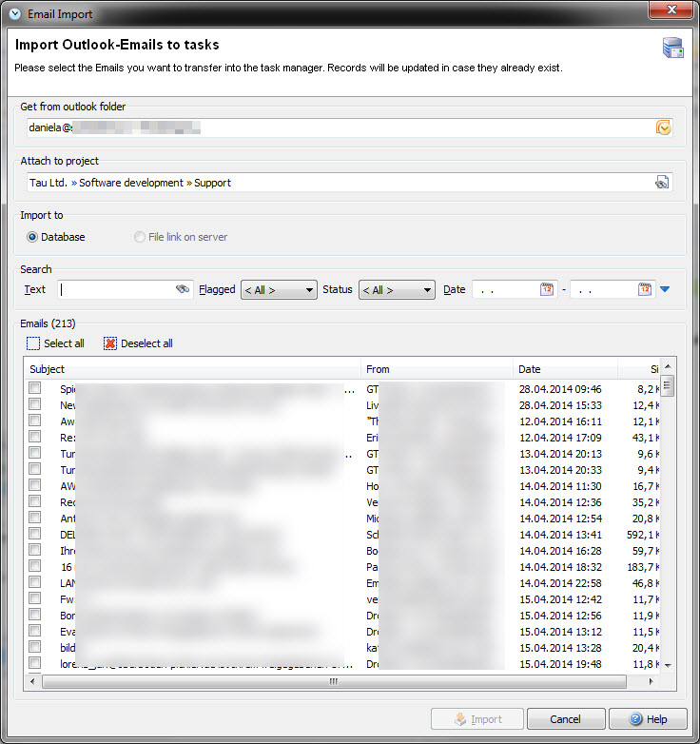Image resolution: width=700 pixels, height=744 pixels.
Task: Open the start date calendar picker
Action: click(x=547, y=289)
